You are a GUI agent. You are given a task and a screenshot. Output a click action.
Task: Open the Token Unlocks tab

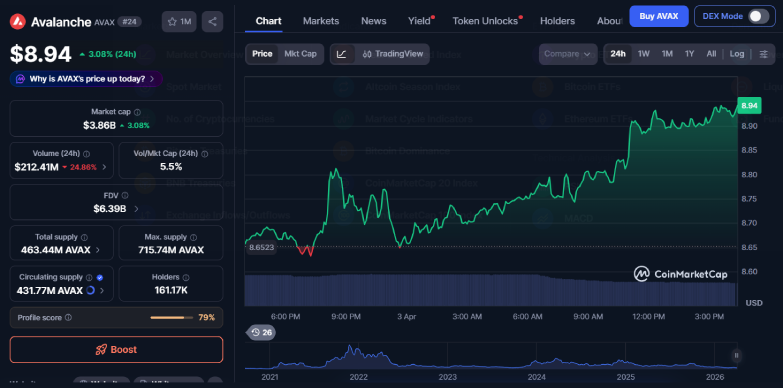[485, 21]
